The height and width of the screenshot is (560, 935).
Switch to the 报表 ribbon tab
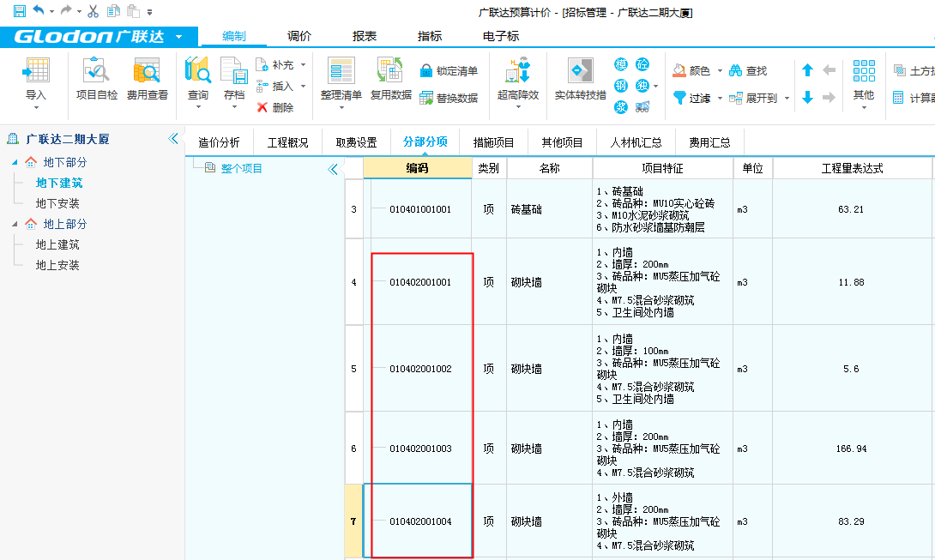(365, 36)
